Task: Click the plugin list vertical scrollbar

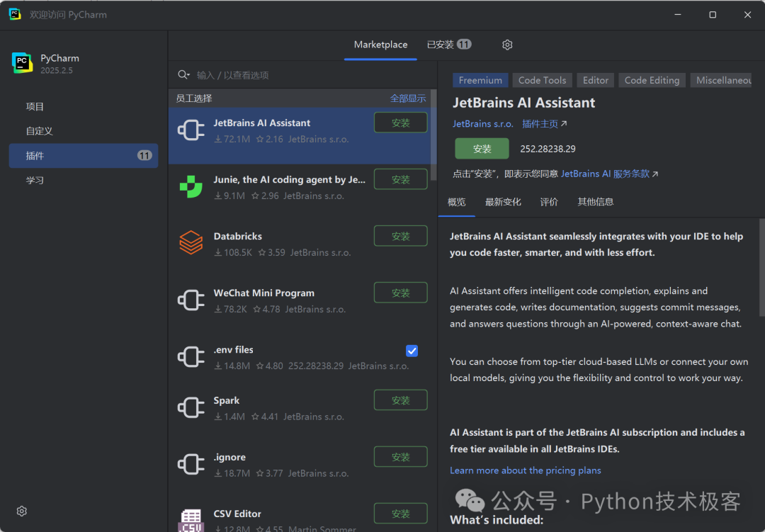Action: 433,135
